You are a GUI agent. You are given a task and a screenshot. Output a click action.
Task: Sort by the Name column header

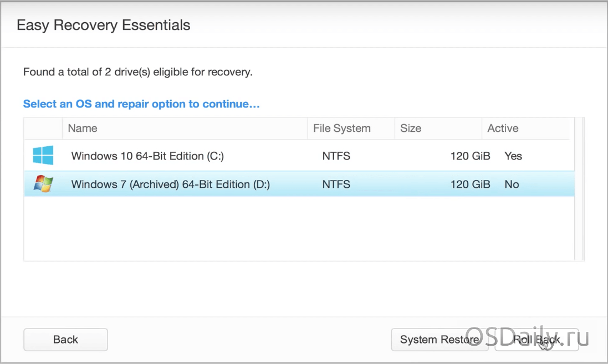tap(82, 129)
